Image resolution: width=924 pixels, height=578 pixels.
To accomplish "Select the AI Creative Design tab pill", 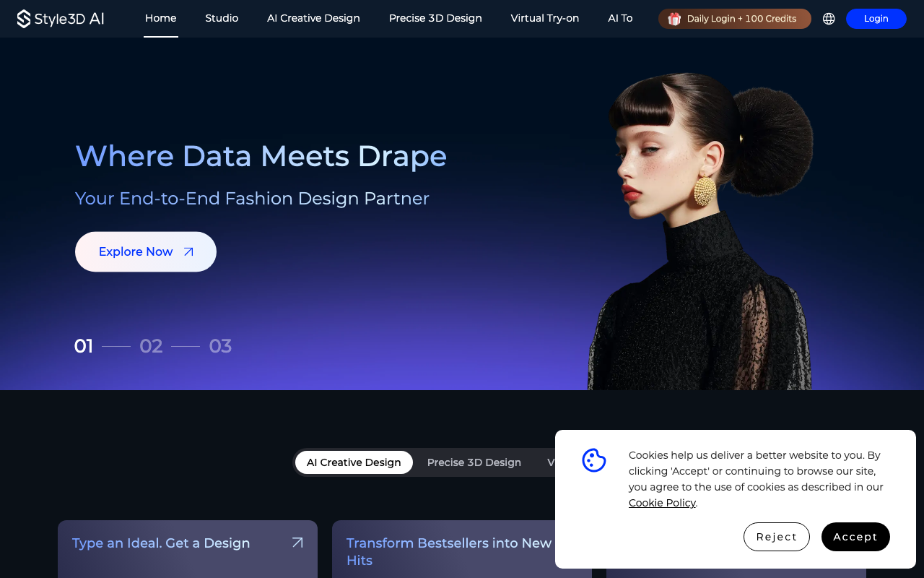I will 354,462.
